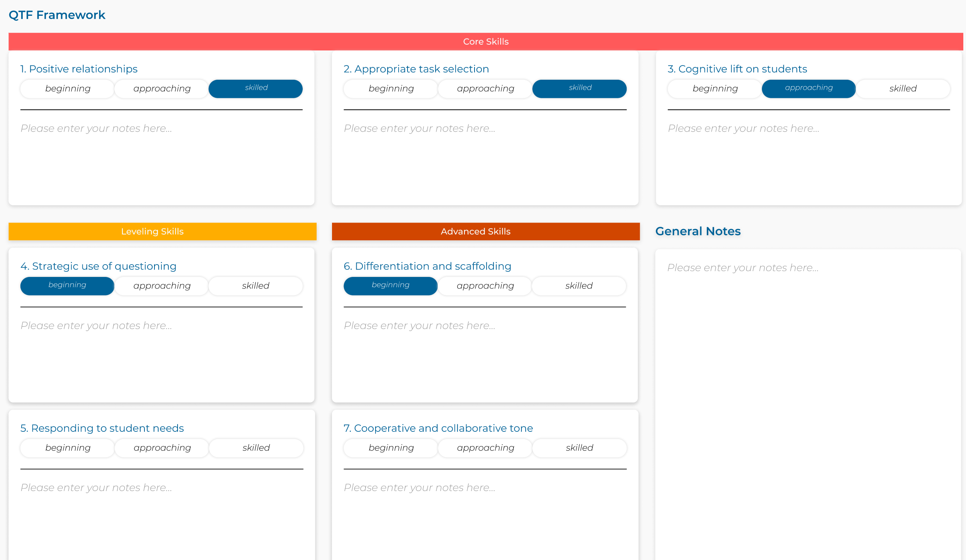The image size is (966, 560).
Task: Click the Advanced Skills header bar
Action: pos(485,231)
